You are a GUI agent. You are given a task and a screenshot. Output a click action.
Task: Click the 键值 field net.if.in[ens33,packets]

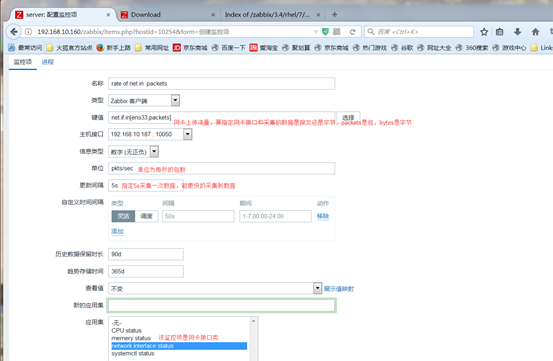pos(221,117)
